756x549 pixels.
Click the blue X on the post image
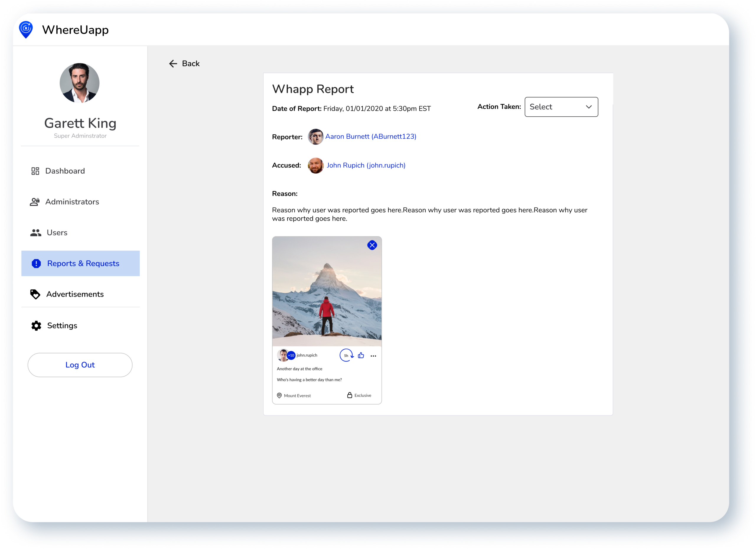coord(372,245)
